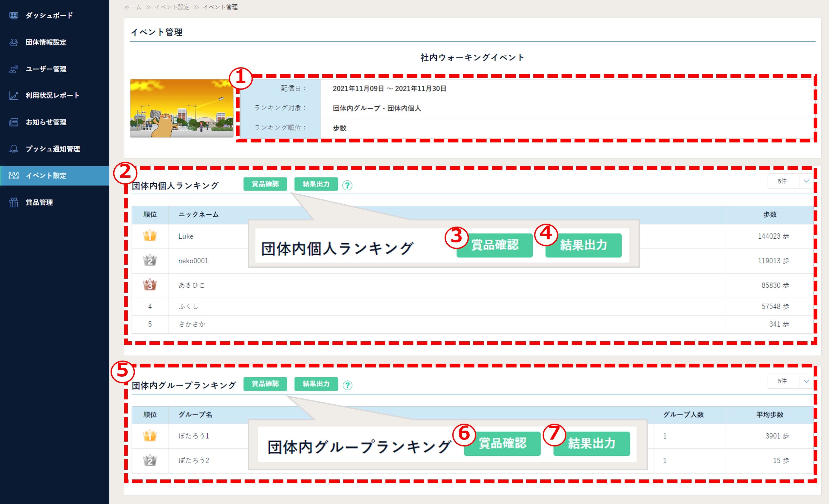Click the ホーム breadcrumb link
The width and height of the screenshot is (829, 504).
(133, 7)
